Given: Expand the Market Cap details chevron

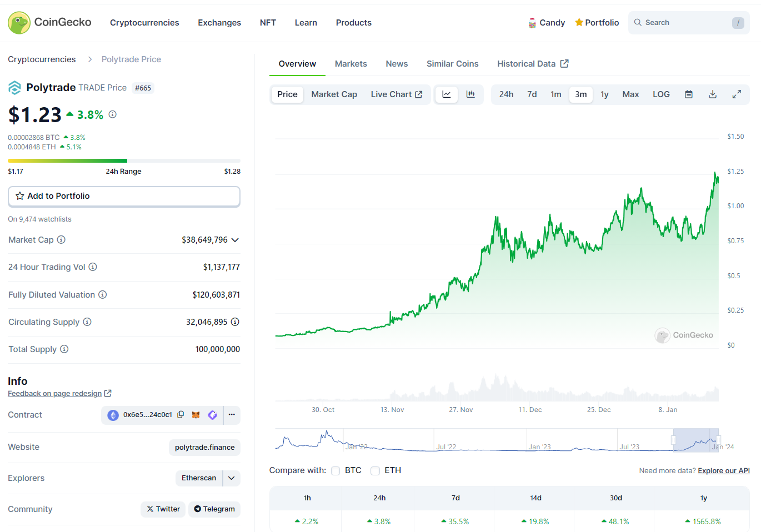Looking at the screenshot, I should 235,240.
